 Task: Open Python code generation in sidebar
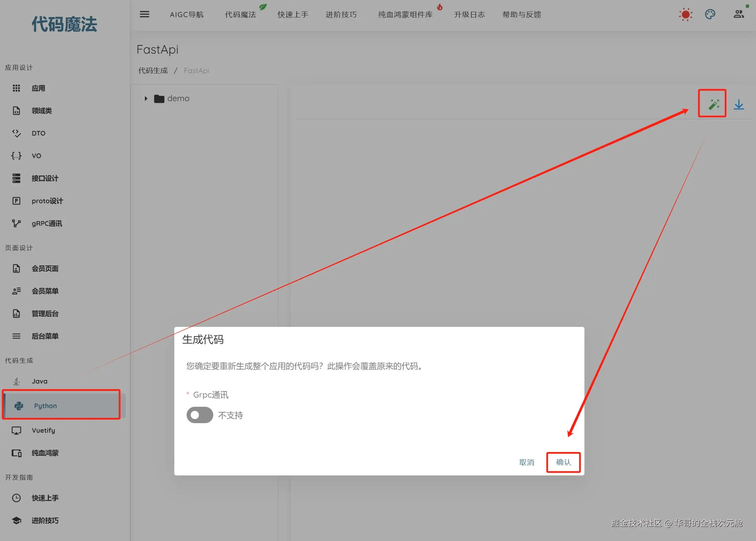(45, 406)
